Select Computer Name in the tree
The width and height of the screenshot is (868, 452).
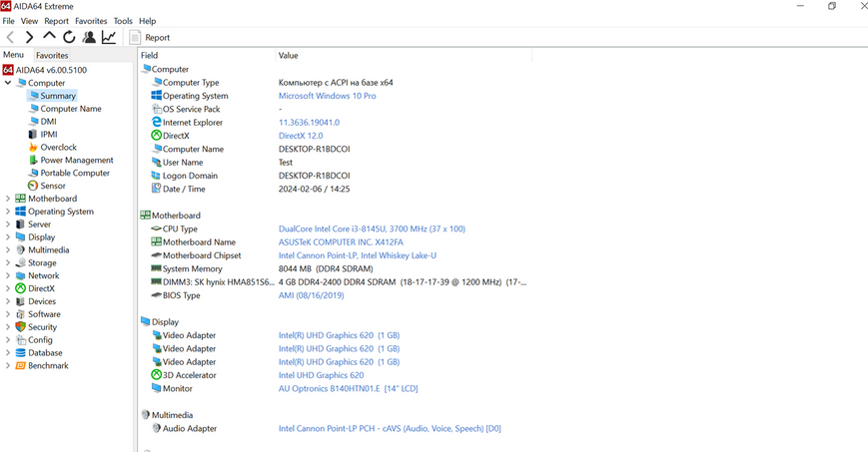click(x=71, y=109)
